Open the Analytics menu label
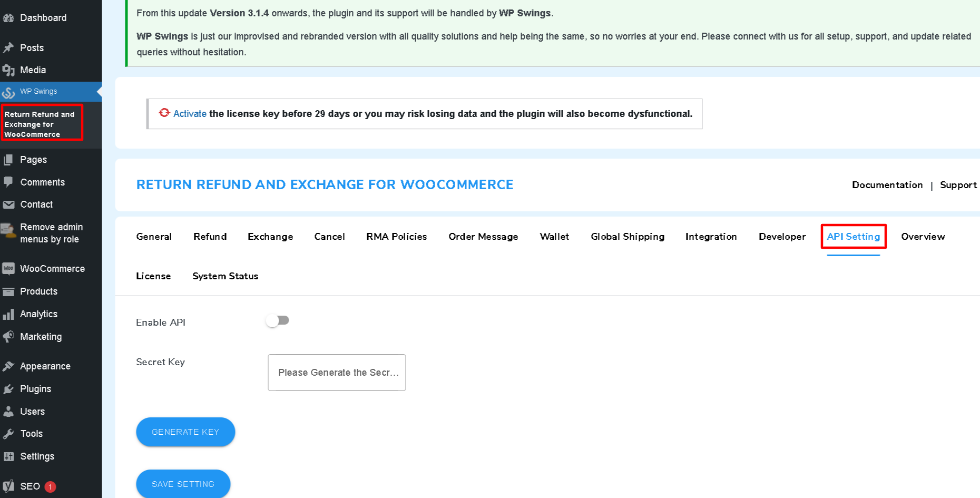 point(38,314)
